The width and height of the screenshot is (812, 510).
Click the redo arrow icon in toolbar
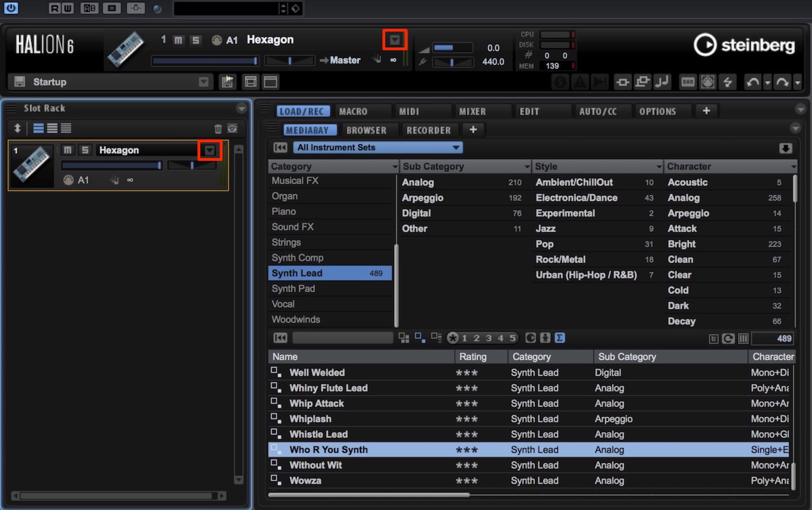(782, 82)
